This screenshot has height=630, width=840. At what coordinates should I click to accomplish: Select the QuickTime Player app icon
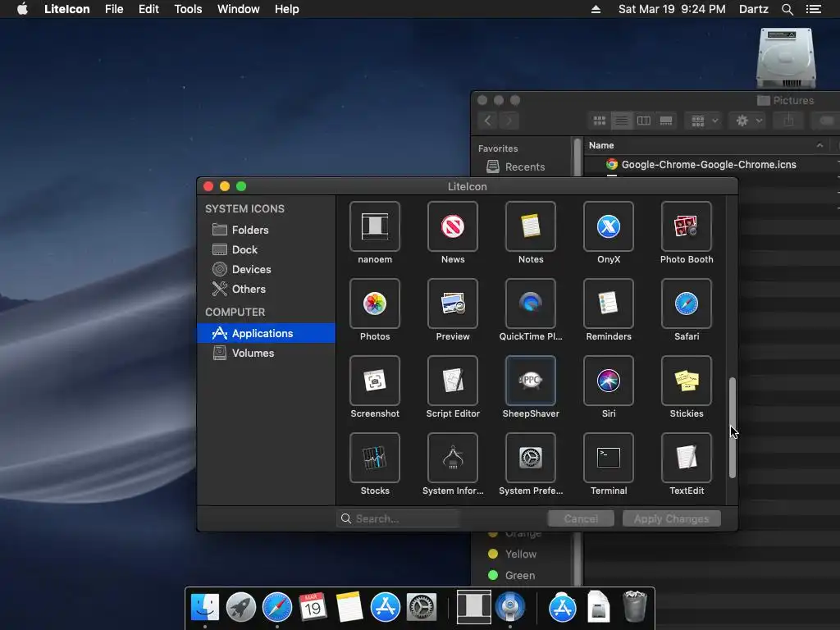(x=531, y=304)
